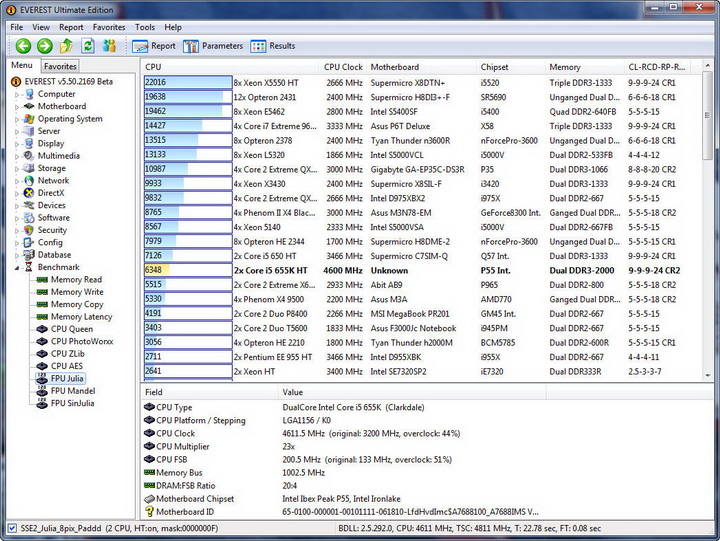Select the Computer tree icon
Image resolution: width=720 pixels, height=541 pixels.
[29, 94]
